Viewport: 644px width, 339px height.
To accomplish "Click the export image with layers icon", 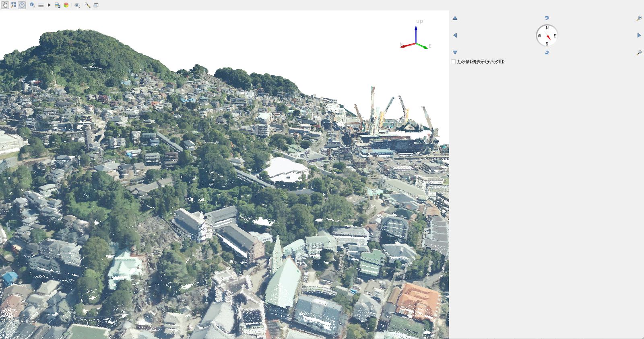I will [x=58, y=5].
